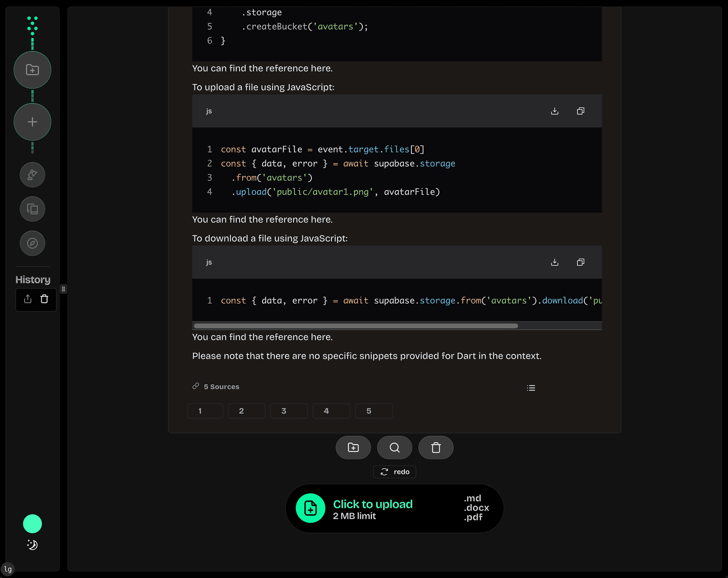Share the history with the export icon
The height and width of the screenshot is (578, 728).
pos(27,299)
